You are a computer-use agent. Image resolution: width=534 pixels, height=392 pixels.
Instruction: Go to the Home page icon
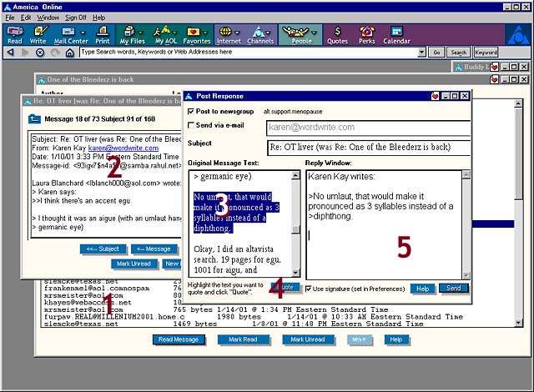(x=70, y=53)
